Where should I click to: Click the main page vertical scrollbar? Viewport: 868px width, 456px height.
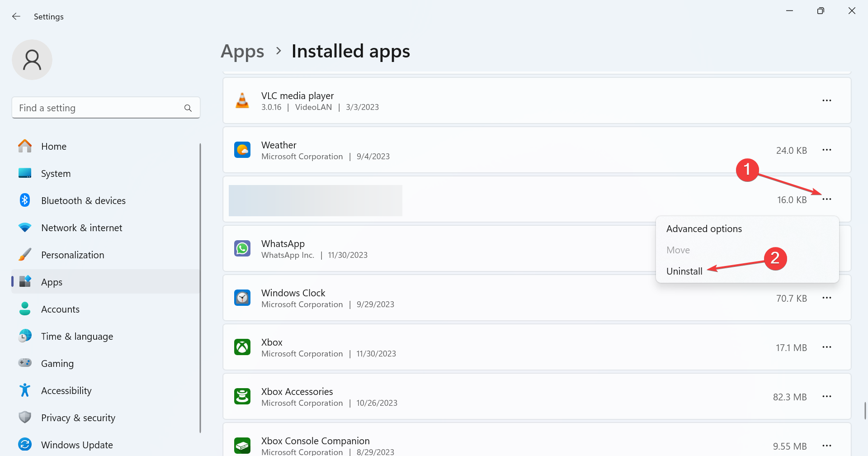[865, 411]
